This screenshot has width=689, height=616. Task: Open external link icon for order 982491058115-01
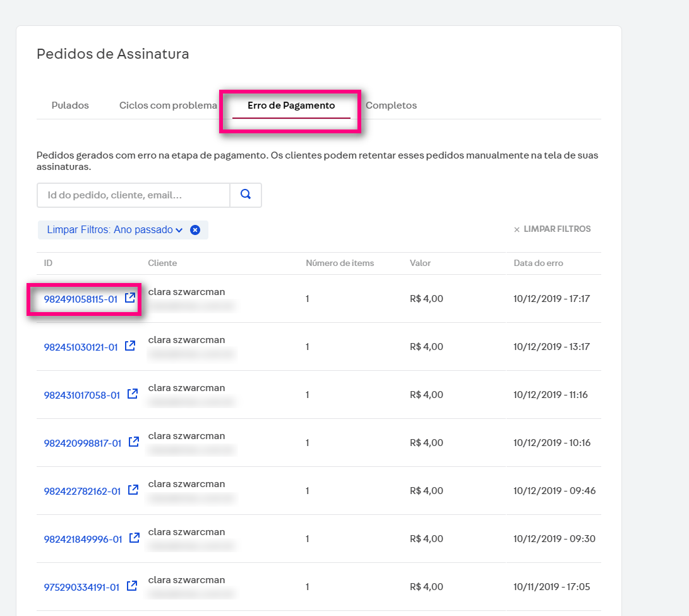[129, 298]
